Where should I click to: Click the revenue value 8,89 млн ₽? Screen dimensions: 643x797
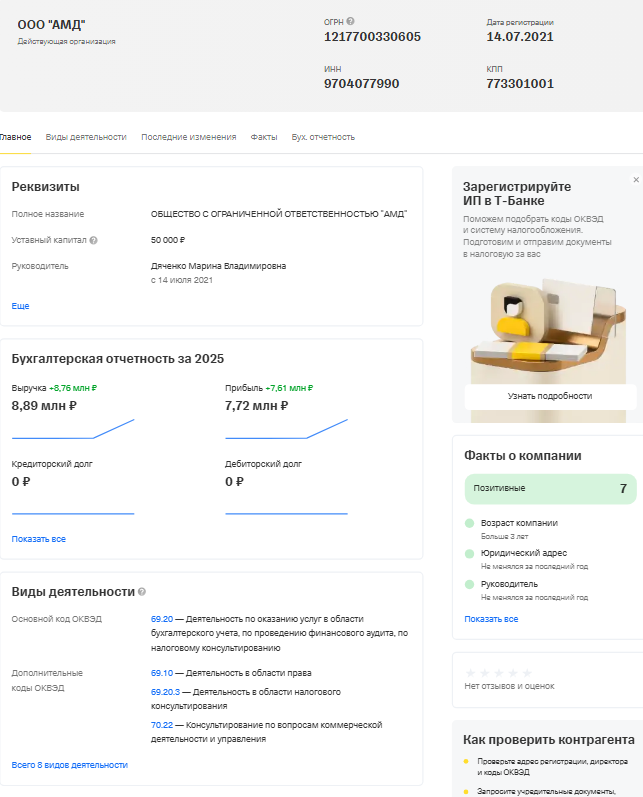(44, 406)
